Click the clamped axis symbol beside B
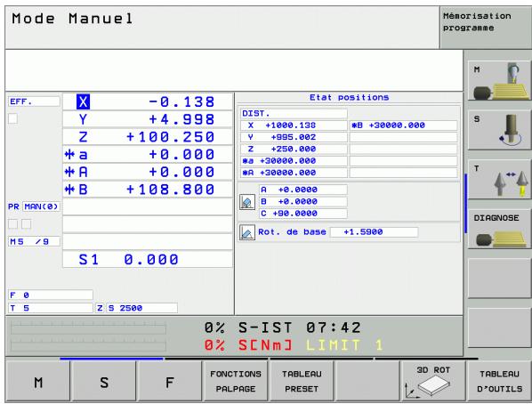This screenshot has width=532, height=404. (69, 190)
